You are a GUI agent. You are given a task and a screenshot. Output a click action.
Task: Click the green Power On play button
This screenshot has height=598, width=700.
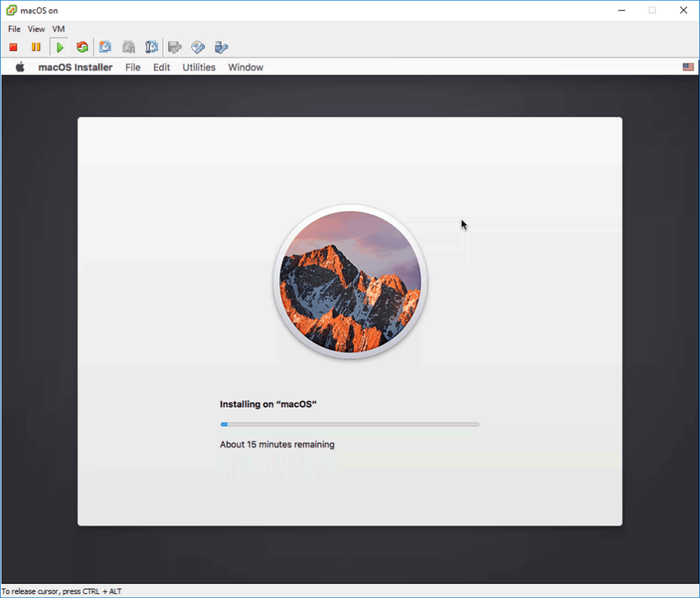[x=59, y=47]
